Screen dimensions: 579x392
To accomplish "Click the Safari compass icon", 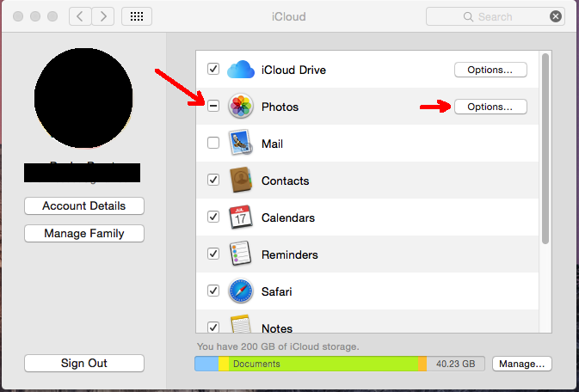I will pos(241,291).
